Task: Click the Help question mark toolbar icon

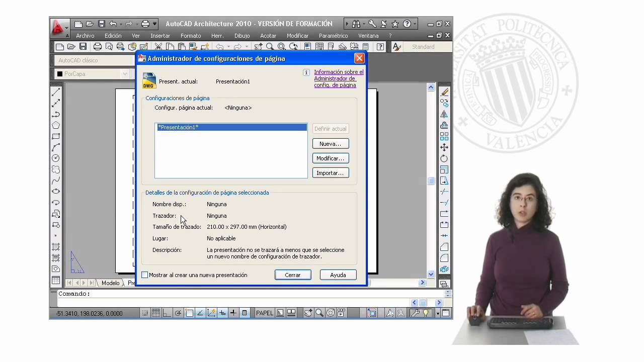Action: click(x=380, y=47)
